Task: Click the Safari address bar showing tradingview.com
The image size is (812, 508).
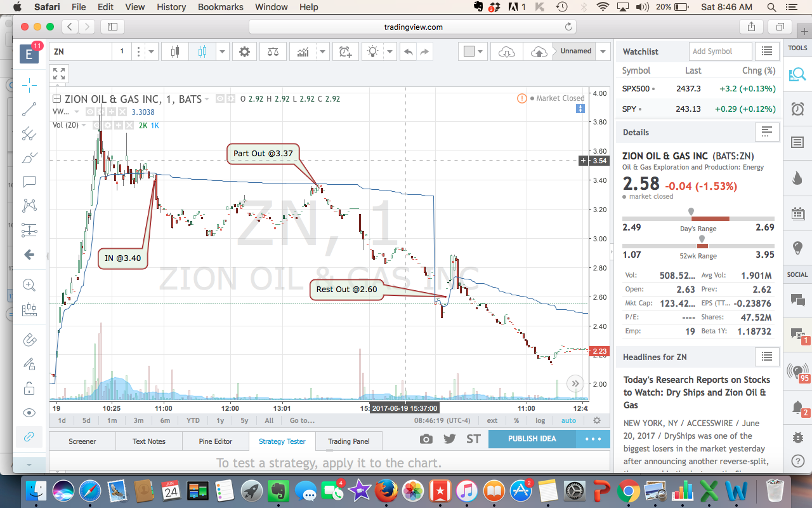Action: [413, 27]
